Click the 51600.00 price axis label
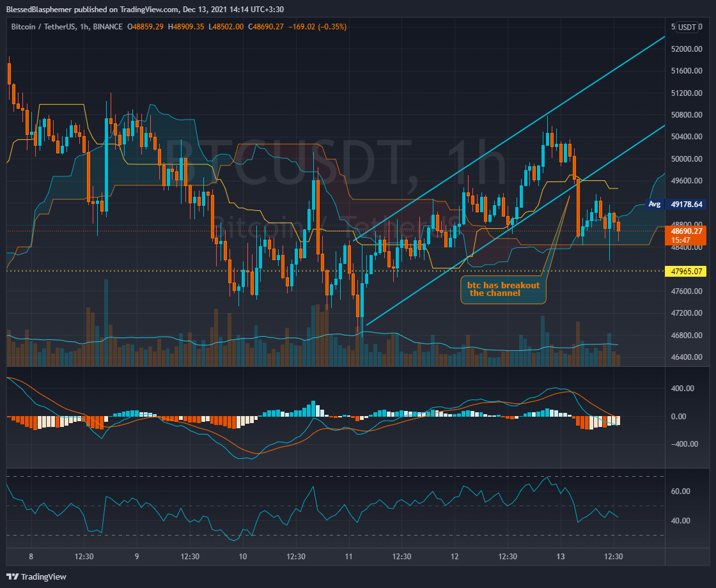The height and width of the screenshot is (588, 716). point(687,71)
